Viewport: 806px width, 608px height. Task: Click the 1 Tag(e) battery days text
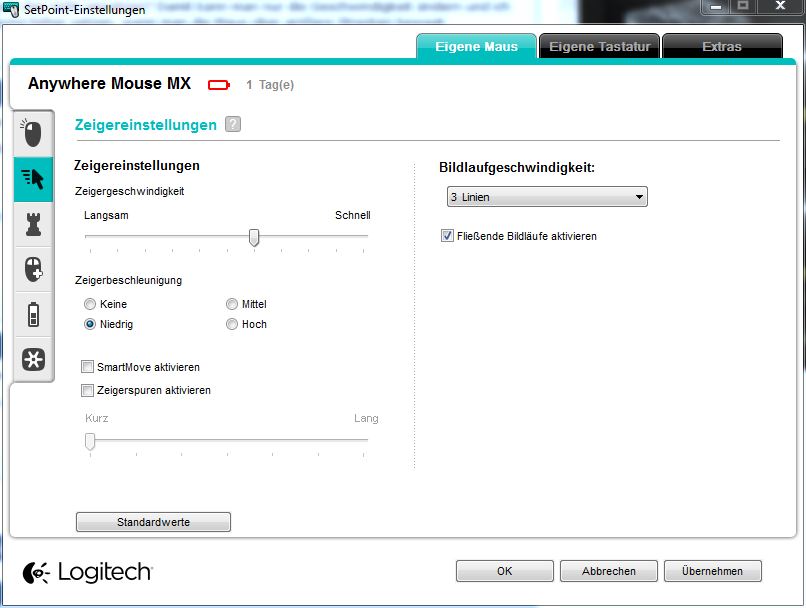coord(270,85)
